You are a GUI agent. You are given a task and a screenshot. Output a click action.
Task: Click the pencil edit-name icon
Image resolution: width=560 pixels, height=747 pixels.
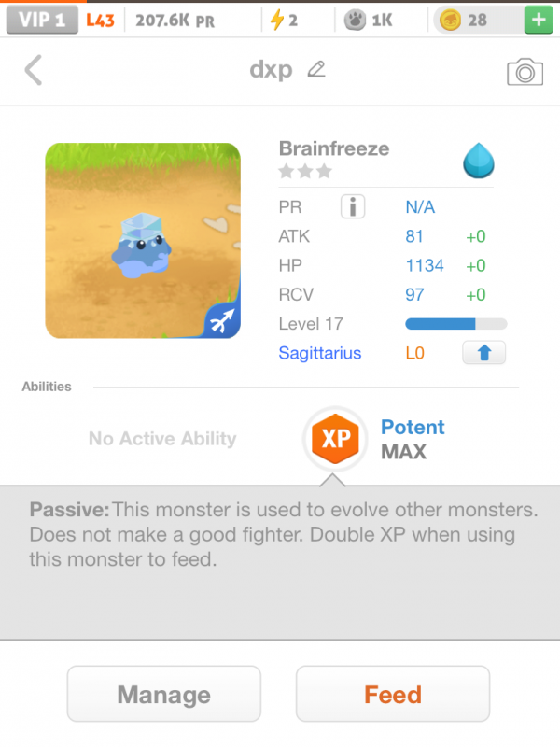[x=316, y=69]
